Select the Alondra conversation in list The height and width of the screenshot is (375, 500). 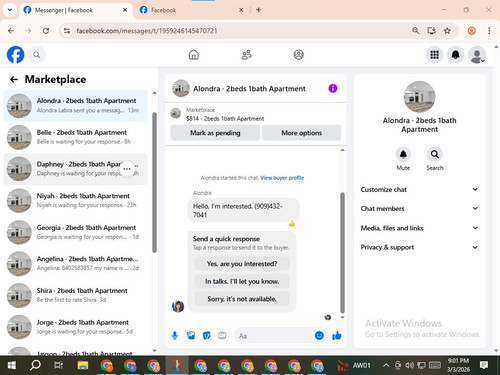tap(76, 106)
